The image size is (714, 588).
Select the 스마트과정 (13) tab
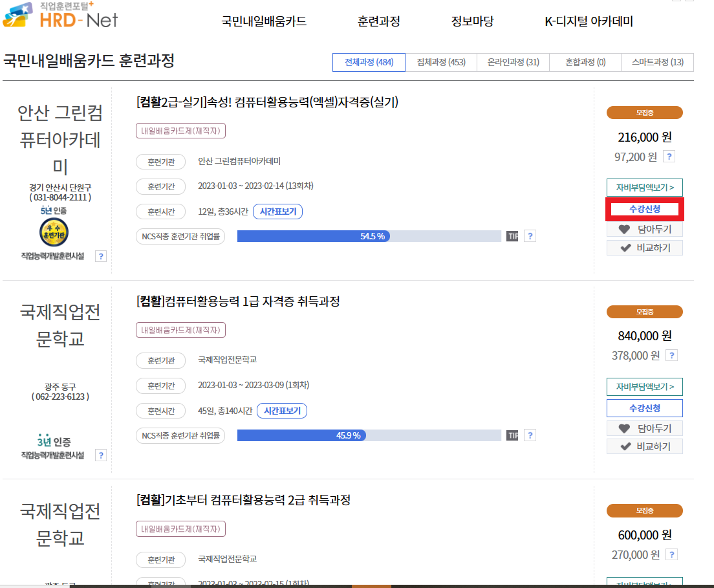coord(657,62)
